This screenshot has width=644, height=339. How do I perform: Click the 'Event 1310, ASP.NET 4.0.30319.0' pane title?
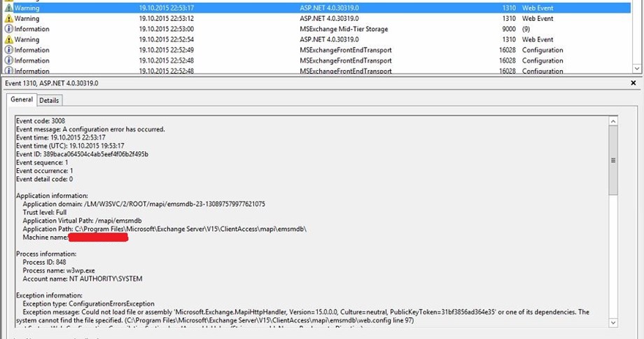click(52, 83)
